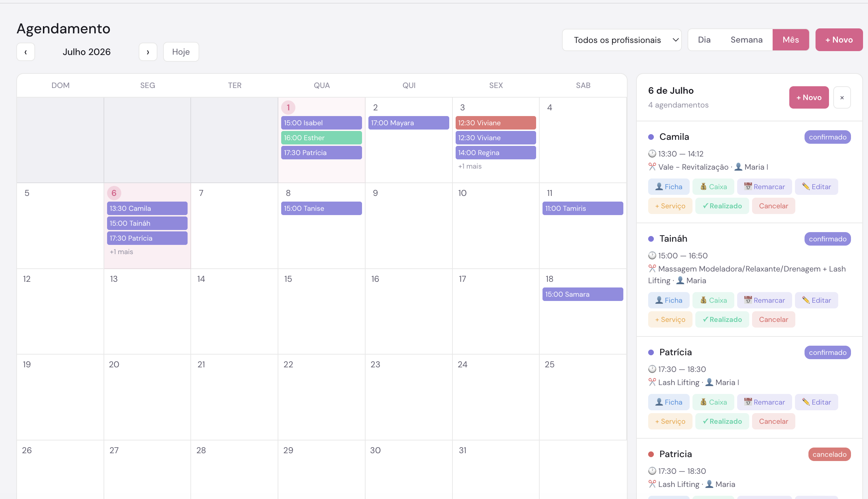The width and height of the screenshot is (868, 499).
Task: Mark Camila appointment as Realizado
Action: (x=722, y=206)
